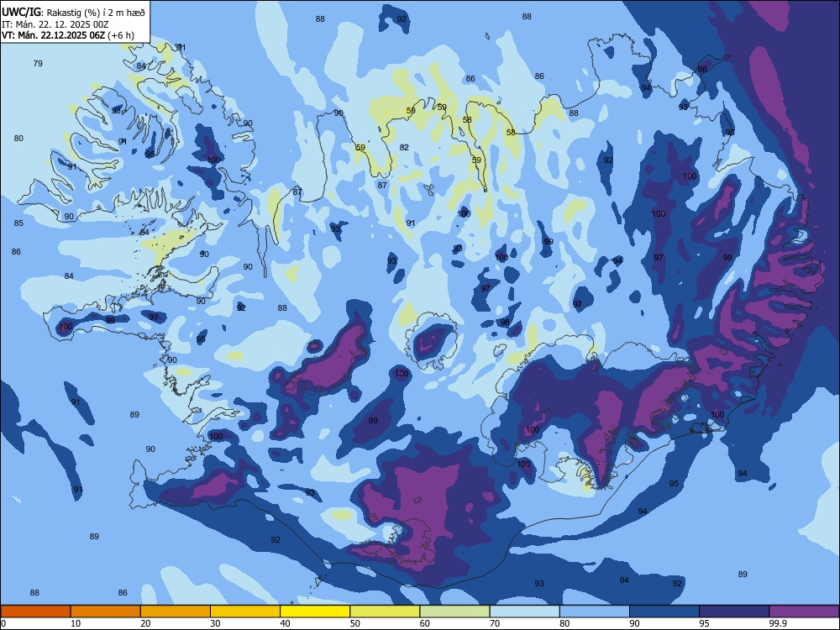The height and width of the screenshot is (630, 840).
Task: Click the 'VT: Mán. 22.12.2025 06Z (+6 h)' line
Action: click(x=68, y=35)
